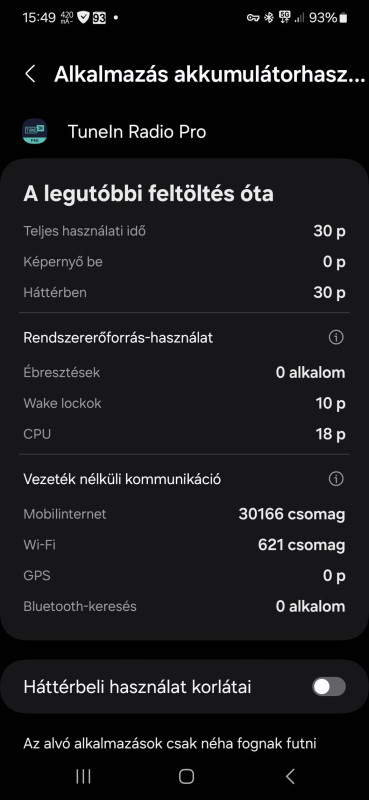Tap the CPU 18 p row

pos(184,434)
